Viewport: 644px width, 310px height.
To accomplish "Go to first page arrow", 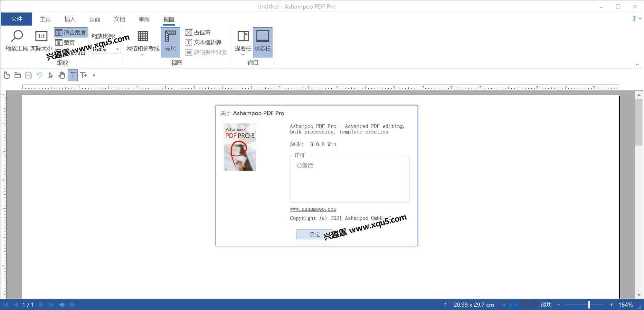I will (6, 305).
